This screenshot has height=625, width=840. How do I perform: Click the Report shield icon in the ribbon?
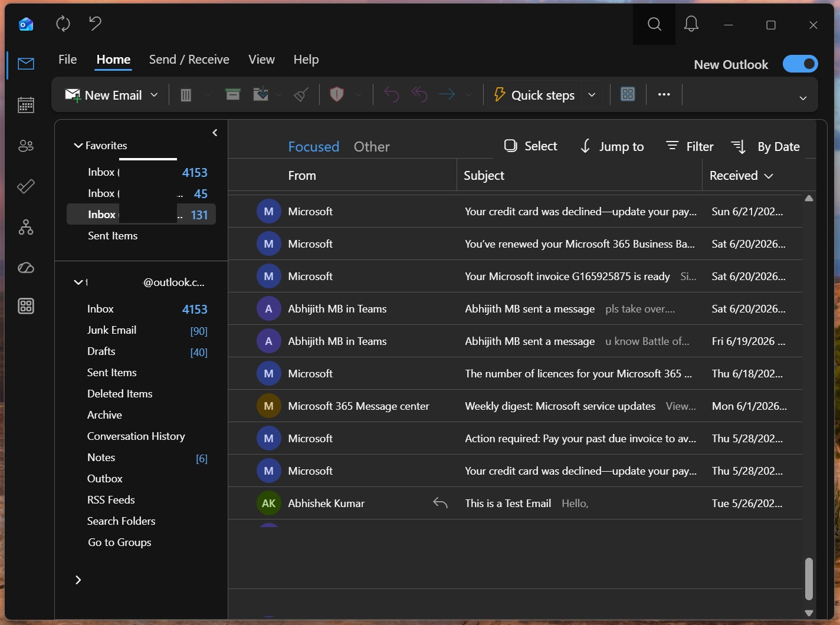click(337, 94)
